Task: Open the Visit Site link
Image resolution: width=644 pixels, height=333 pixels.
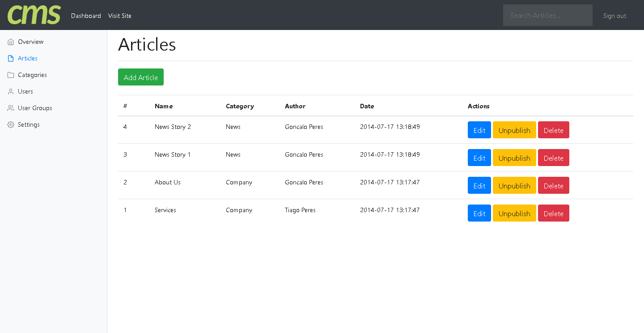Action: [x=120, y=16]
